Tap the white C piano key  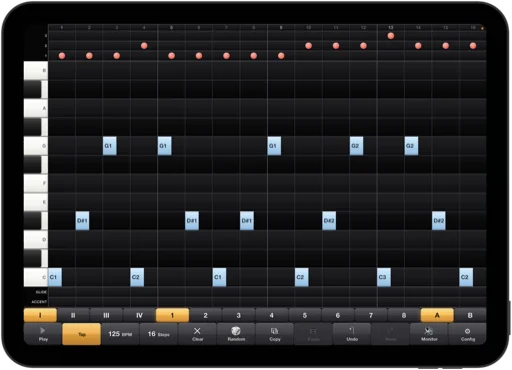point(36,277)
